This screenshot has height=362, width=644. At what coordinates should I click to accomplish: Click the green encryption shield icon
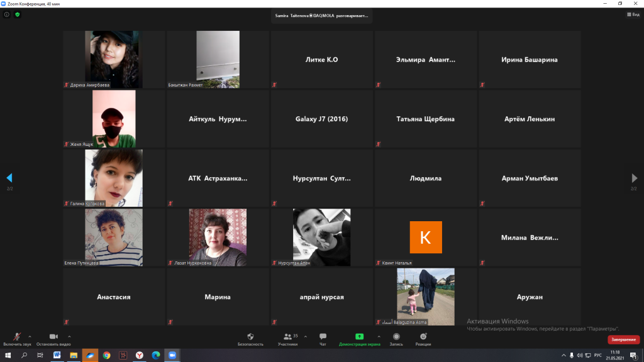point(18,14)
